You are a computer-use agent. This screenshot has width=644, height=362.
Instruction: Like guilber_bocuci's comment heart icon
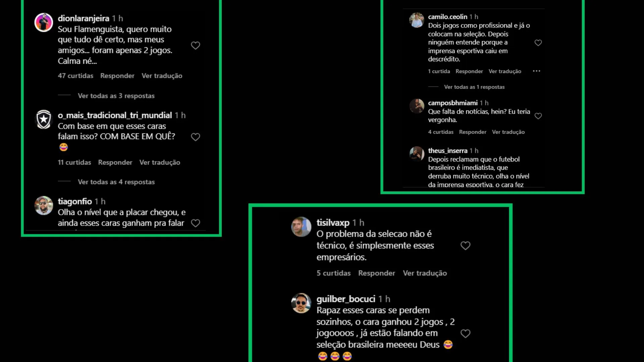tap(465, 334)
